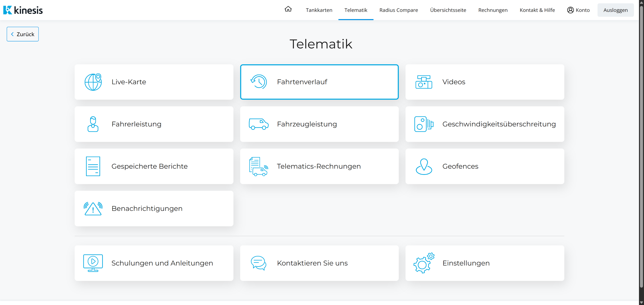This screenshot has height=305, width=644.
Task: Click the Fahrtenverlauf clock history icon
Action: click(x=258, y=82)
